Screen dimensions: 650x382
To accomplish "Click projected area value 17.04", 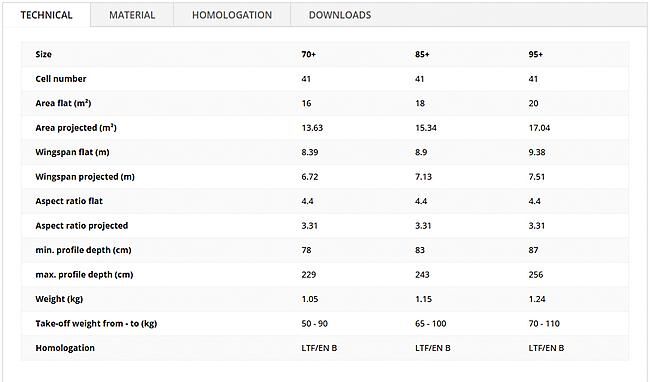I will (x=539, y=128).
